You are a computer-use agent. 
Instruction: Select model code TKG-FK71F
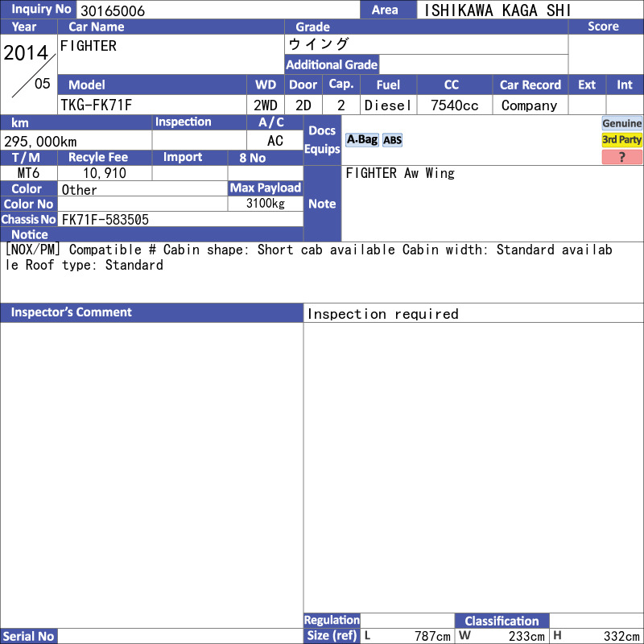click(97, 105)
